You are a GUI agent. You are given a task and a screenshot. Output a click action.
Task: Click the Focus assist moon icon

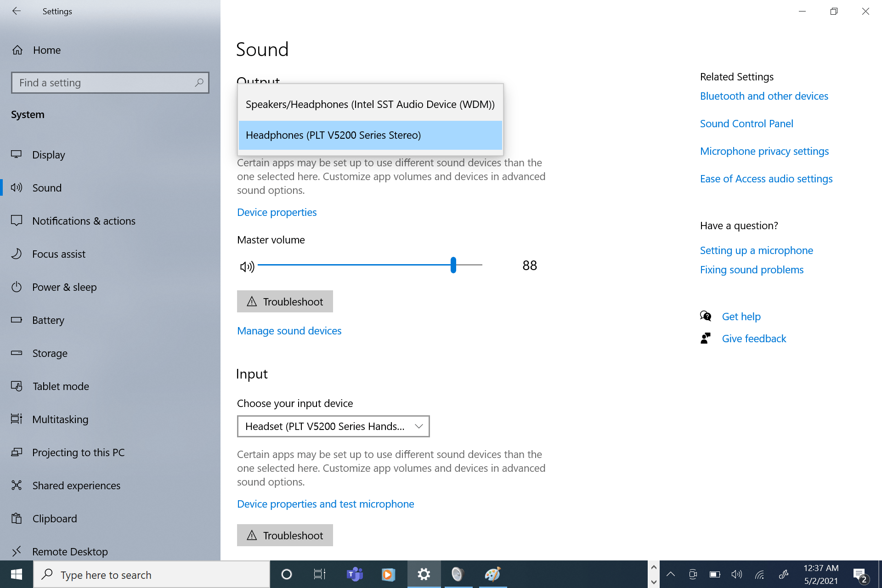pyautogui.click(x=17, y=254)
